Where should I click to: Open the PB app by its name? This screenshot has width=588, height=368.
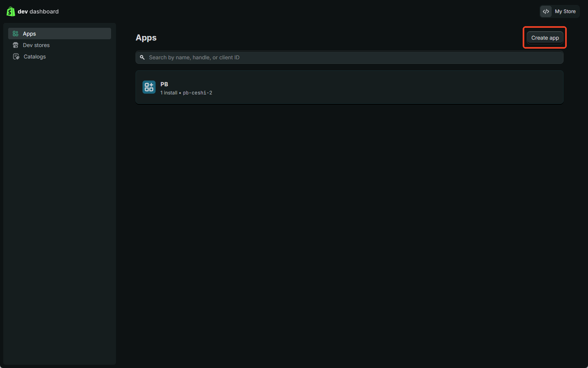point(164,84)
